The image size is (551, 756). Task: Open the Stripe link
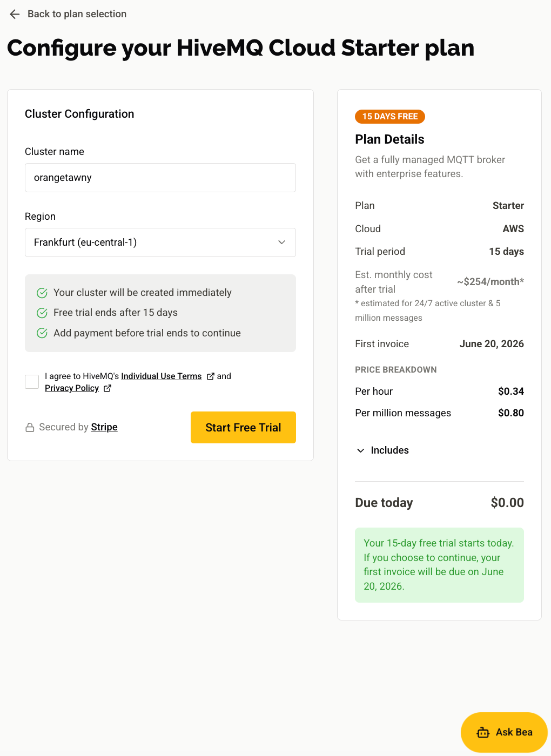pyautogui.click(x=104, y=427)
